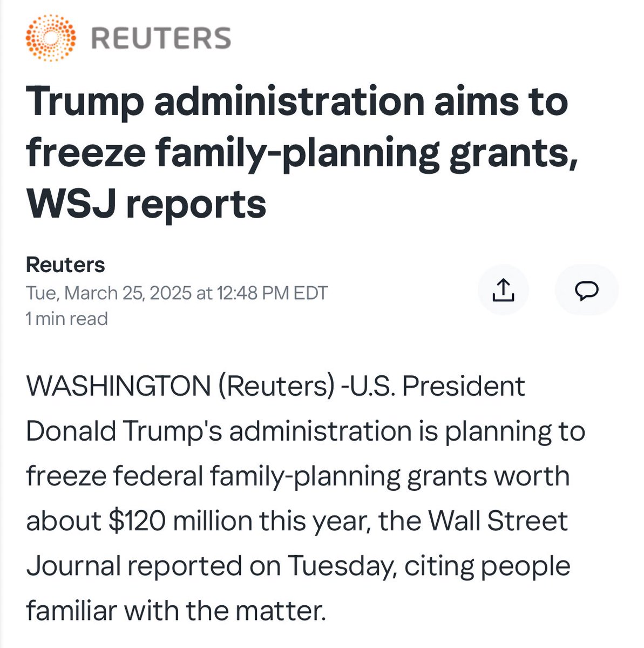Click the date Tue, March 25, 2025
The width and height of the screenshot is (644, 648).
[109, 293]
